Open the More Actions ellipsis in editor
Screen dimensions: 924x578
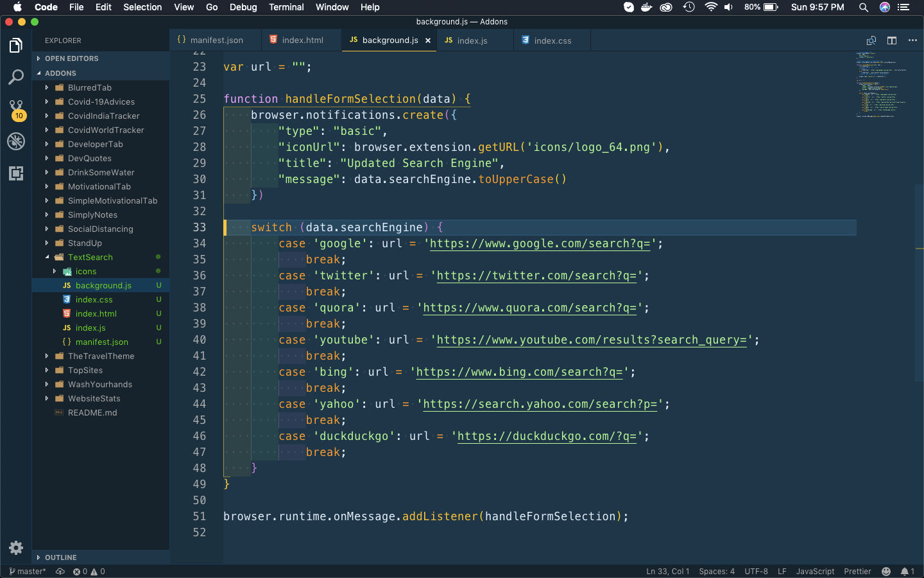912,40
